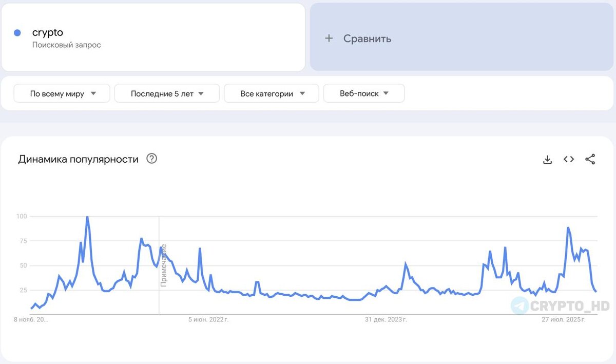Click the CRYPTO_HD watermark text

[x=570, y=306]
